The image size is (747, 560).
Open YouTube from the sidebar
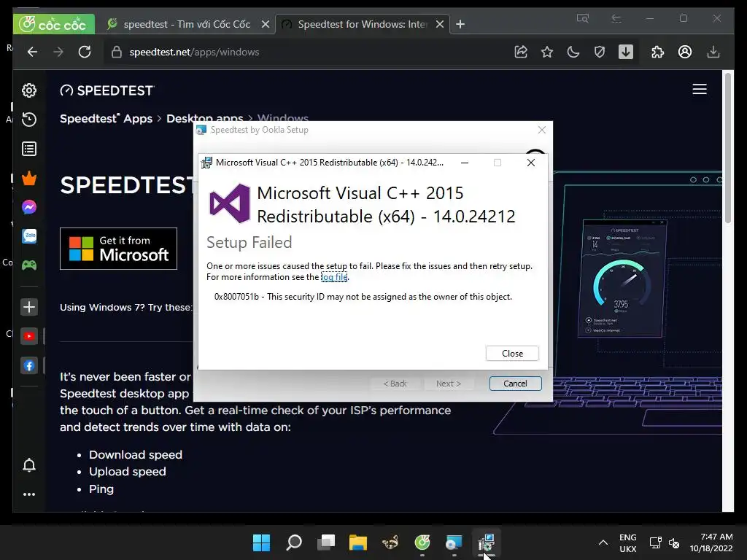tap(29, 336)
